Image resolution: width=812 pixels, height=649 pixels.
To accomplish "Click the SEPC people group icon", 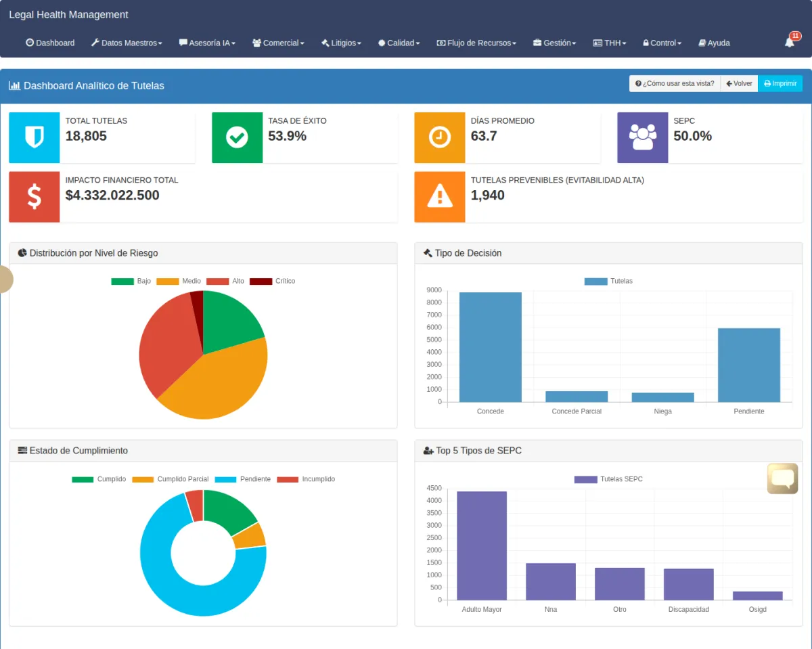I will click(x=643, y=137).
